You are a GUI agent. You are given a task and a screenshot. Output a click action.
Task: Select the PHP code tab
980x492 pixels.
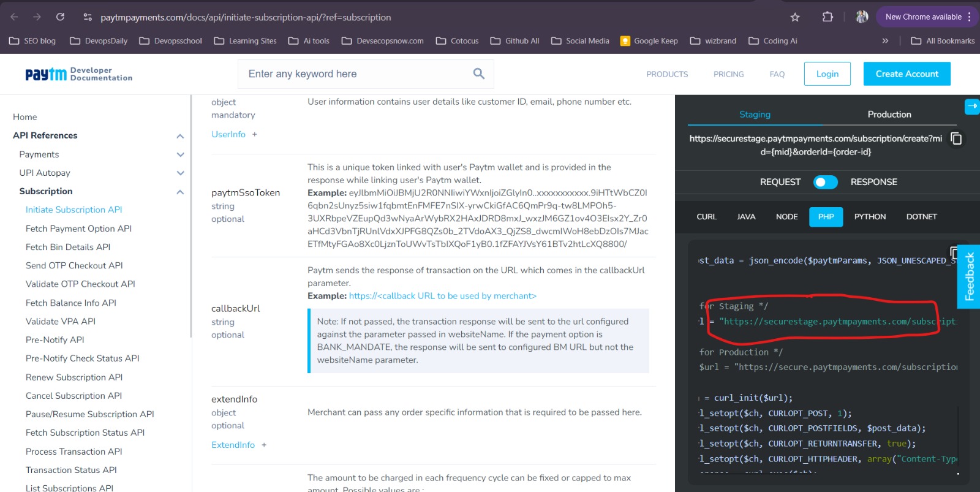pos(826,217)
